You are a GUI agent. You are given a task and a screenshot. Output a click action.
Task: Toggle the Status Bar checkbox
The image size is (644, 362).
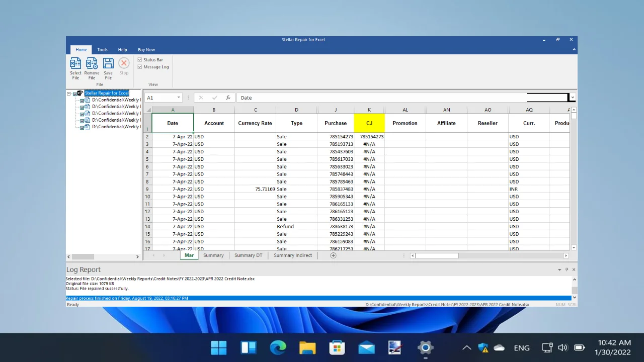(x=140, y=60)
